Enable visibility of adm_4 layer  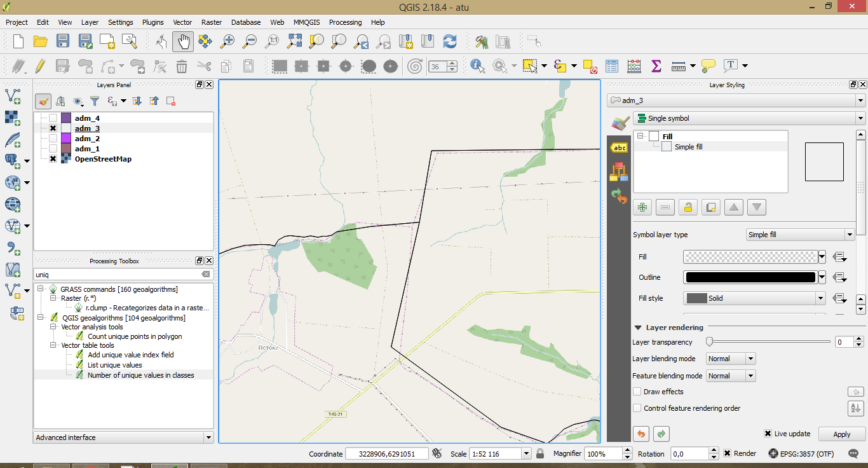[x=53, y=118]
